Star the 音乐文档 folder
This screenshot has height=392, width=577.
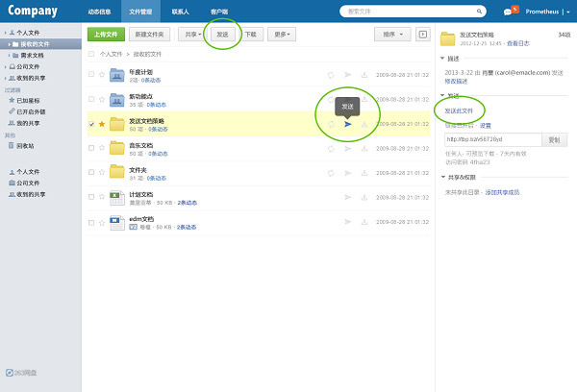(102, 148)
